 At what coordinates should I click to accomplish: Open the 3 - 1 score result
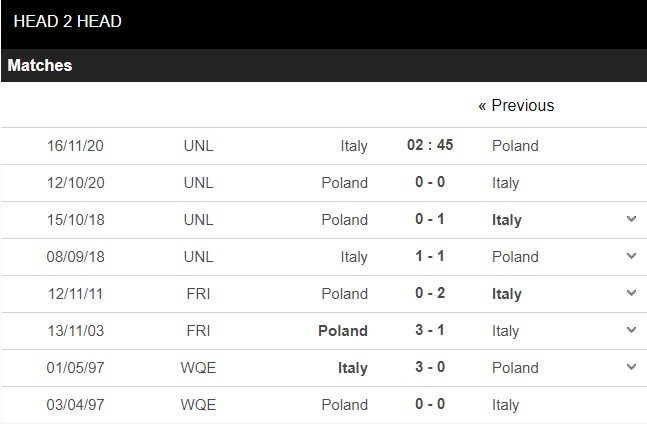click(x=430, y=330)
